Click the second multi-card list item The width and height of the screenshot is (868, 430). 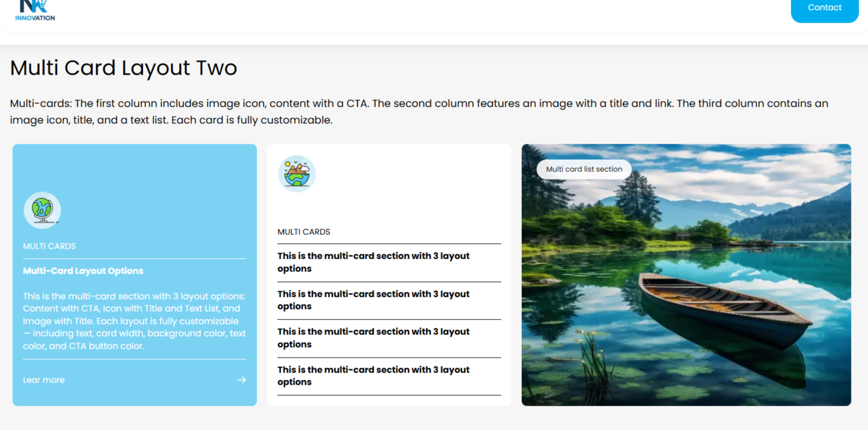coord(373,300)
